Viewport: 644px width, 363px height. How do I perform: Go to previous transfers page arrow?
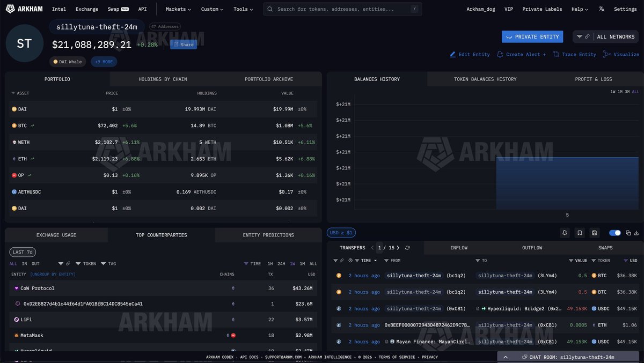[x=372, y=248]
